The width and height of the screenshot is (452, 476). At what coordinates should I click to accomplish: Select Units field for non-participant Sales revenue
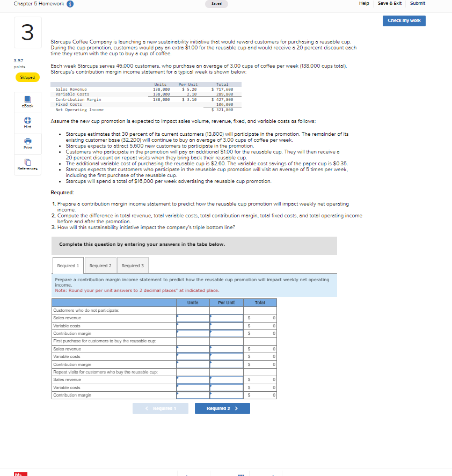click(193, 318)
